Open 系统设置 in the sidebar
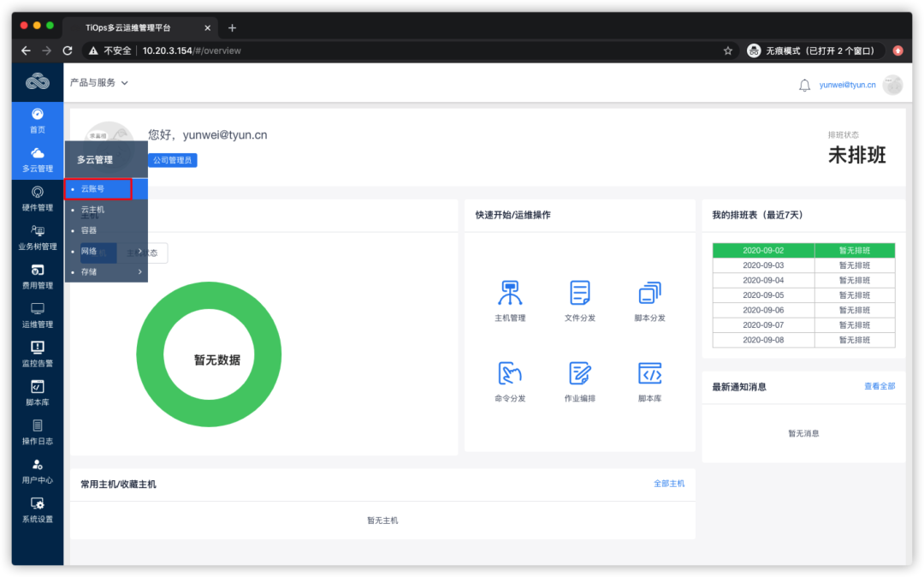 [37, 509]
